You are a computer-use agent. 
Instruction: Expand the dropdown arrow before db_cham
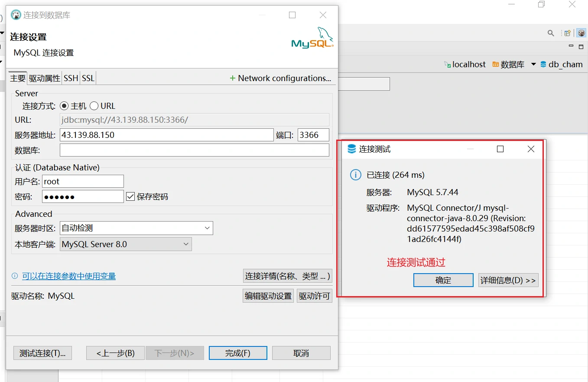pos(533,64)
